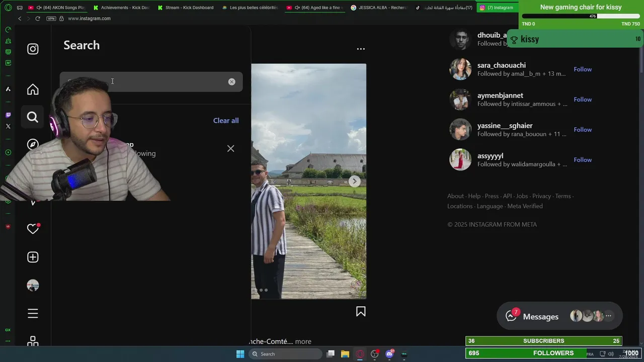Open post options three-dot menu
644x362 pixels.
click(x=361, y=49)
